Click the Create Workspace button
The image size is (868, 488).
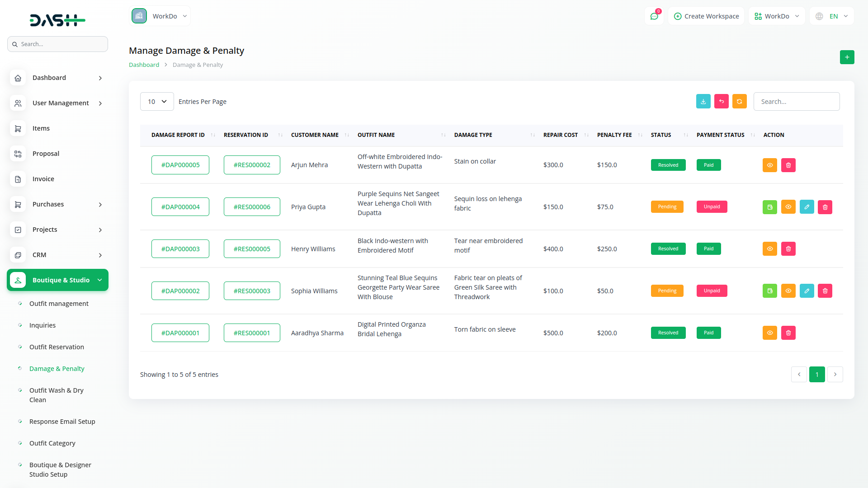point(706,16)
